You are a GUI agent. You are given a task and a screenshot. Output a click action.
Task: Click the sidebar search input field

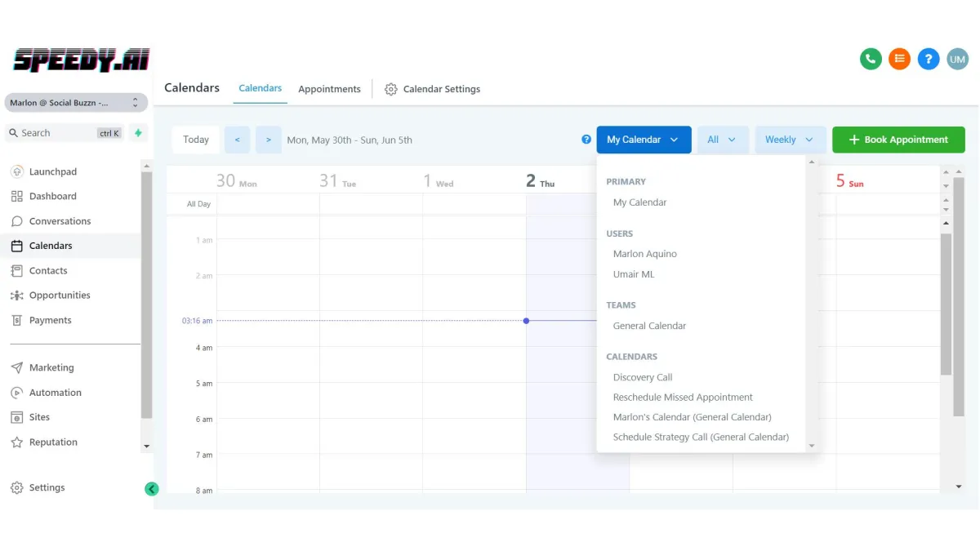[65, 133]
